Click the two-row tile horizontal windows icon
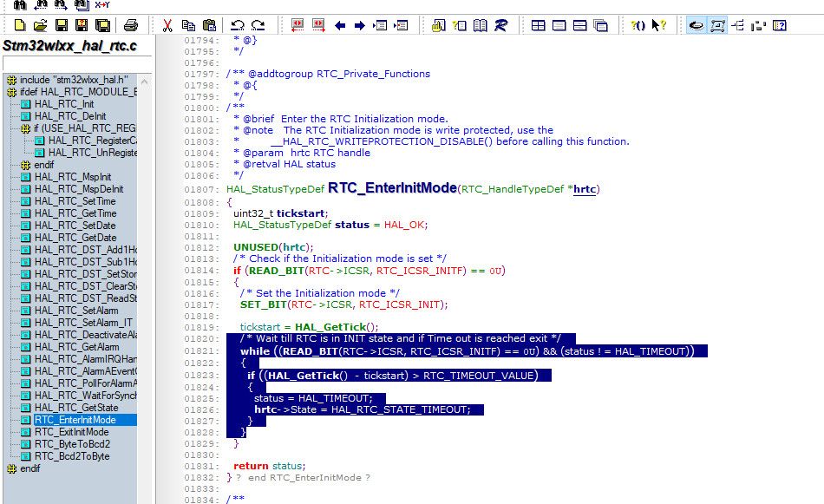The height and width of the screenshot is (504, 824). click(579, 25)
